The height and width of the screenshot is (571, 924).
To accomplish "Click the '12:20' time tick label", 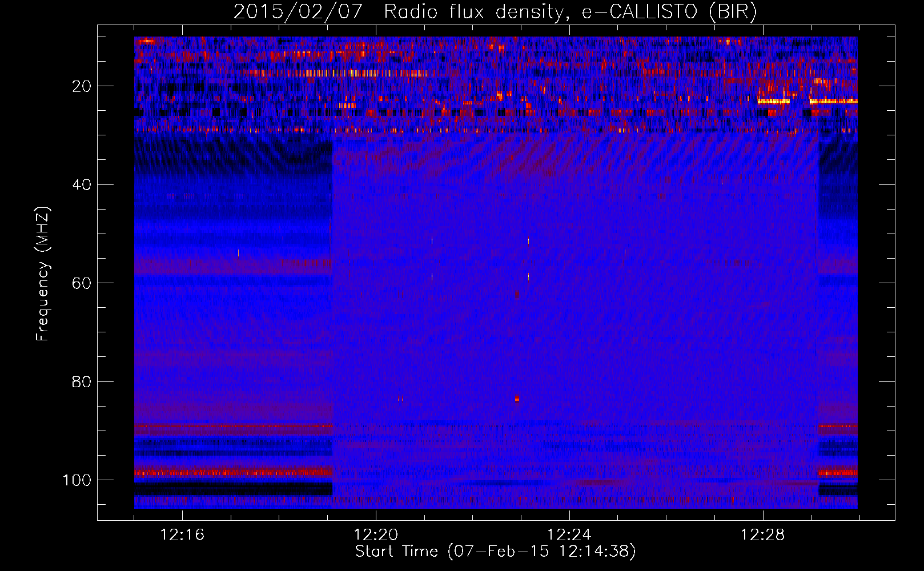I will pyautogui.click(x=376, y=535).
